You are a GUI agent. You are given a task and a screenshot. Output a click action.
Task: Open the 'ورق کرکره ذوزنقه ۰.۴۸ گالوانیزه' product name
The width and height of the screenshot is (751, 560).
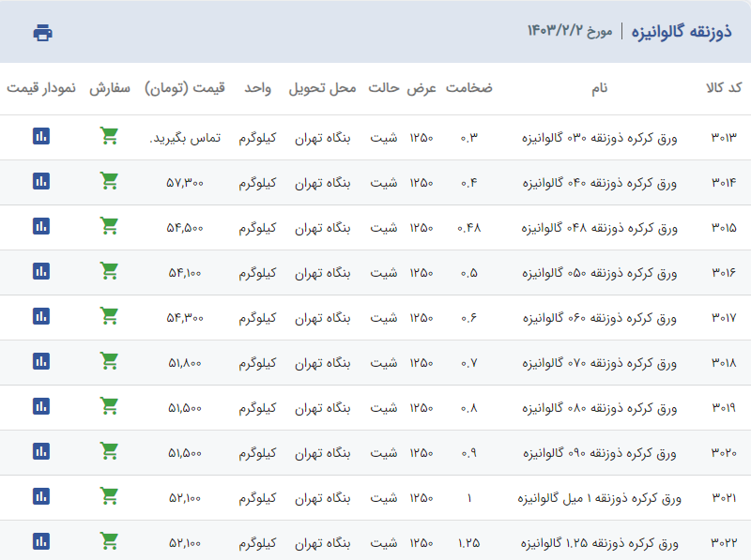598,228
